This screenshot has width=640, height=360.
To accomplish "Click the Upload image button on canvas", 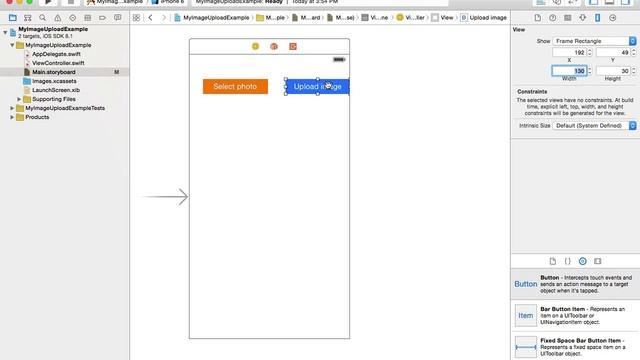I will (x=318, y=87).
